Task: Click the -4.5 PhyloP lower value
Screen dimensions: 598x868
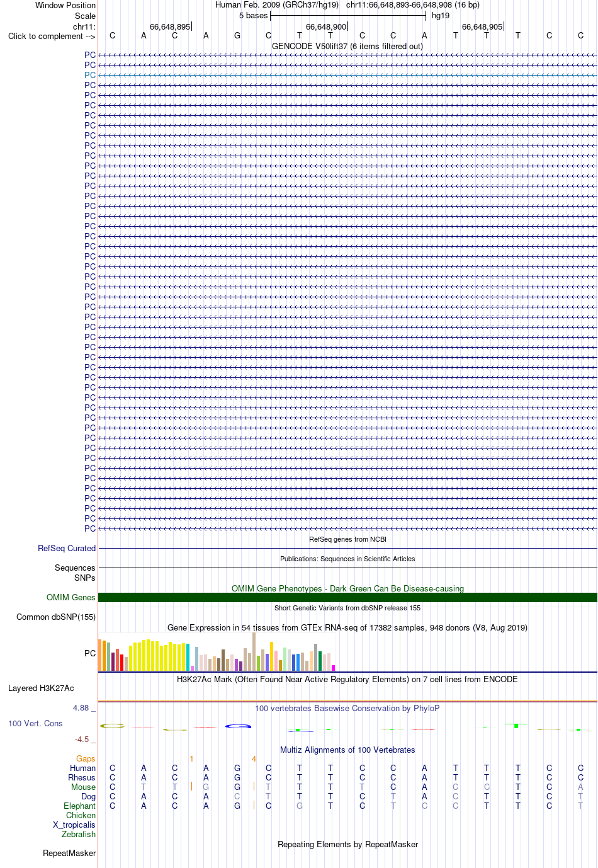Action: [x=82, y=740]
